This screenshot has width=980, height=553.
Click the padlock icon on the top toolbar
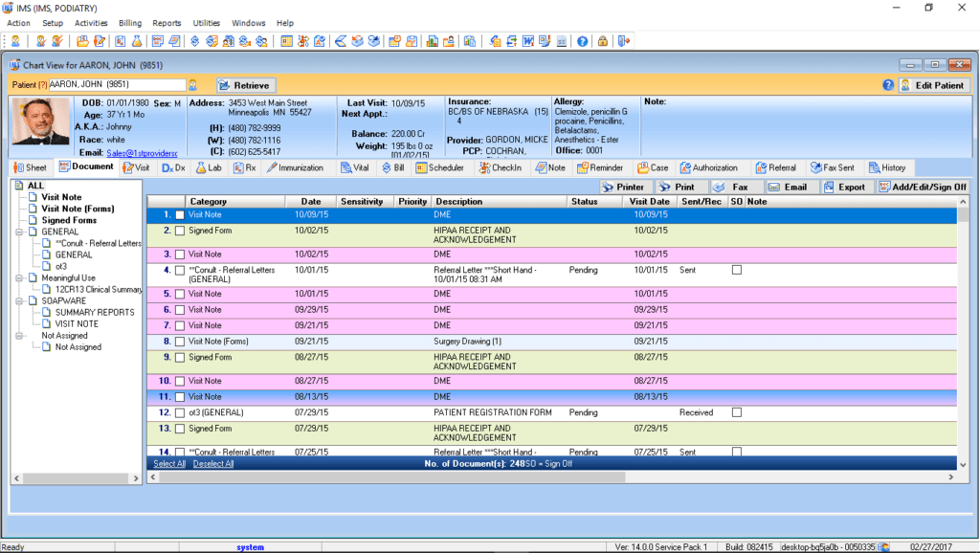(x=603, y=42)
